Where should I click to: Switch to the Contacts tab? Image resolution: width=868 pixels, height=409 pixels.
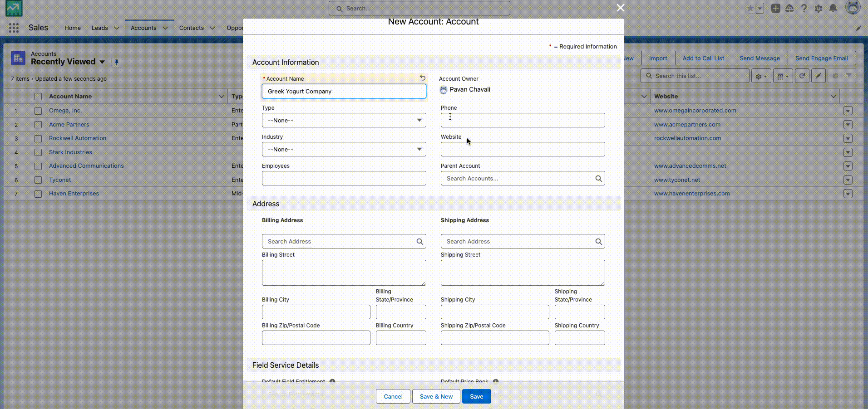(x=192, y=28)
